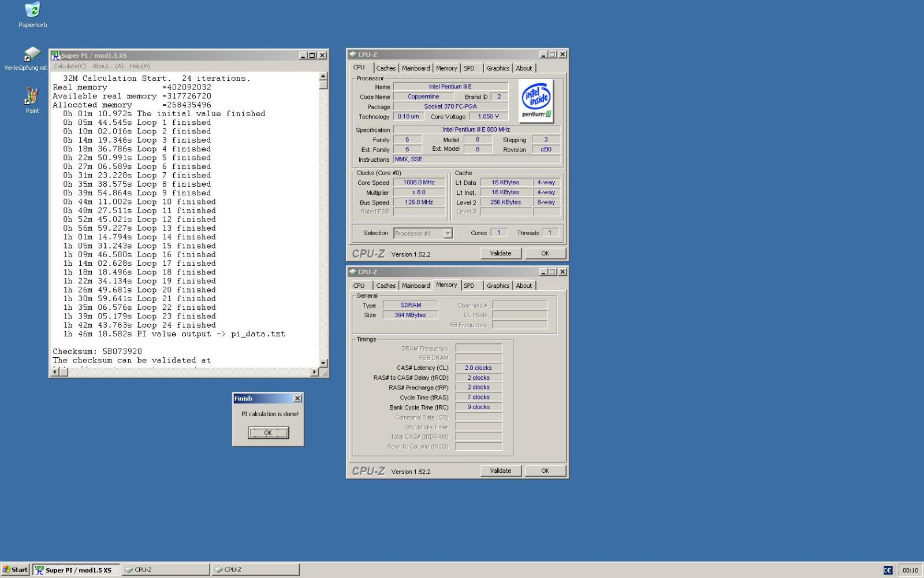Viewport: 924px width, 578px height.
Task: Close the Finish dialog with X
Action: click(x=297, y=398)
